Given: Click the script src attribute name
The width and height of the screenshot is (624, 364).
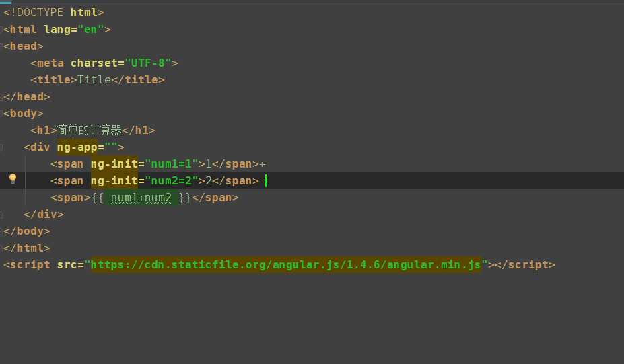Looking at the screenshot, I should (x=67, y=265).
